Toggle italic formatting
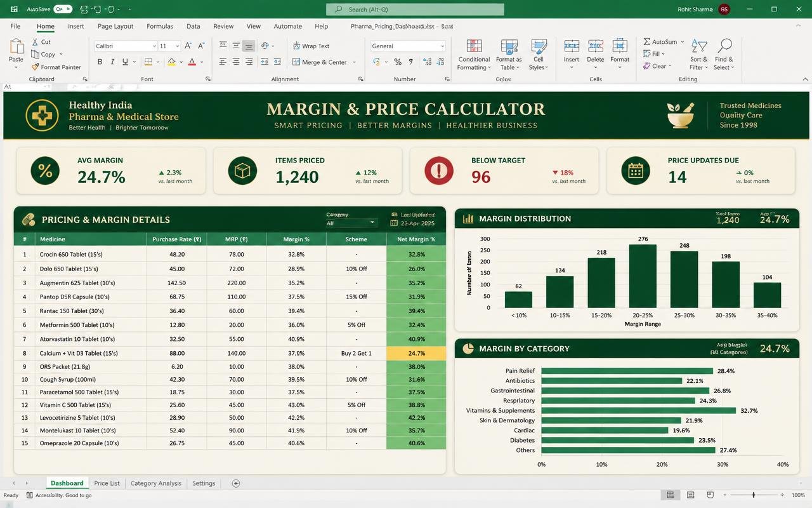 coord(112,62)
